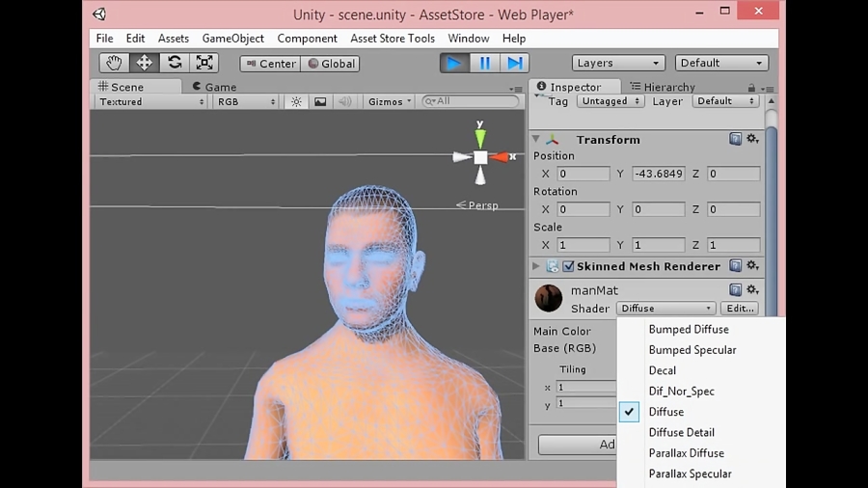Click the shader Edit... button

click(740, 309)
